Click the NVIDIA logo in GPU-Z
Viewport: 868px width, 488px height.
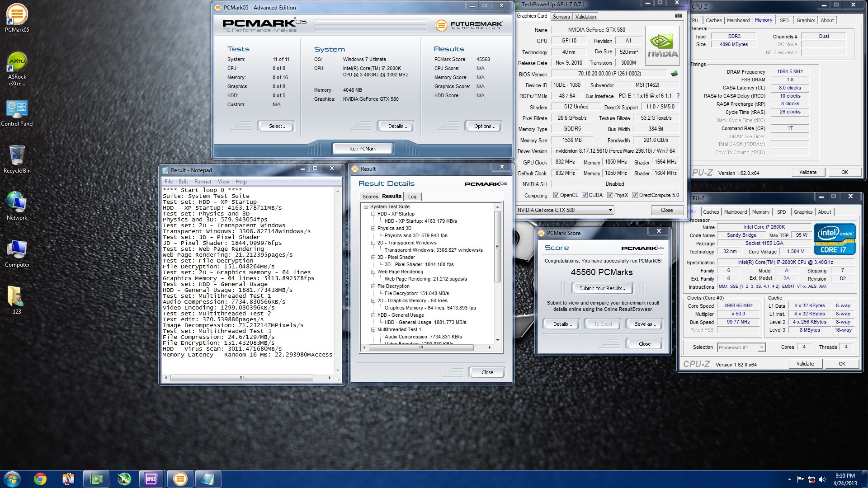662,46
